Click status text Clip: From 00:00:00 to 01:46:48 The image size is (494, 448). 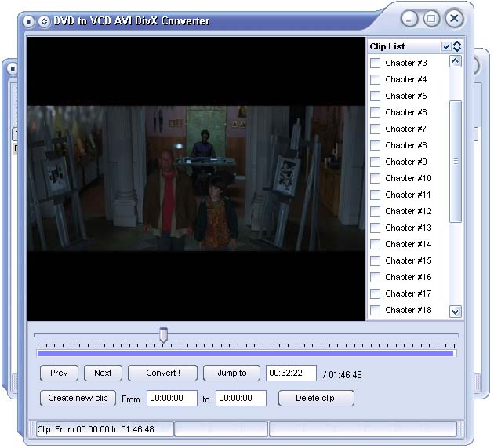pyautogui.click(x=96, y=429)
